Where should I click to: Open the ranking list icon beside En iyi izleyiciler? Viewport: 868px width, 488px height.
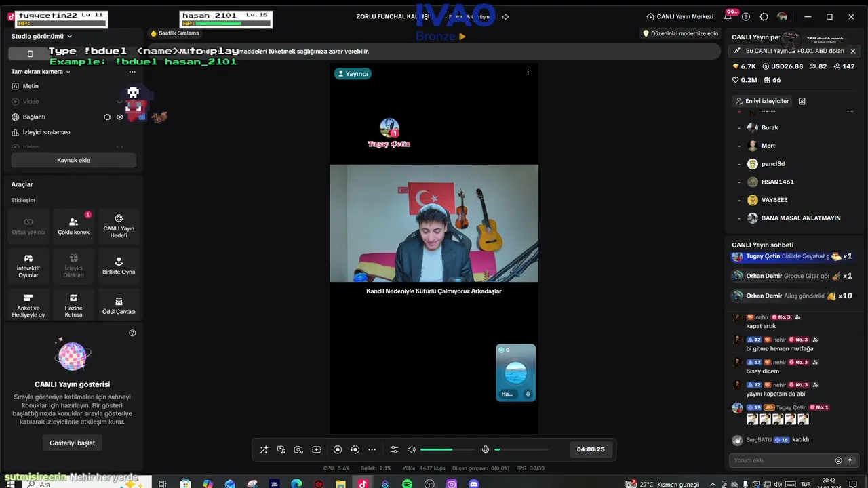[802, 101]
